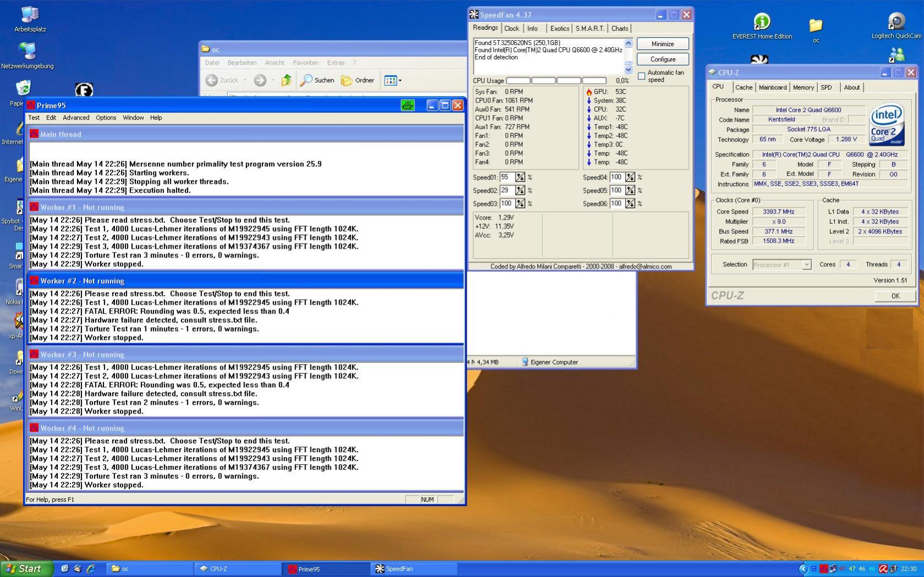Click the green icon in Prime95 title bar
This screenshot has width=924, height=577.
point(407,106)
